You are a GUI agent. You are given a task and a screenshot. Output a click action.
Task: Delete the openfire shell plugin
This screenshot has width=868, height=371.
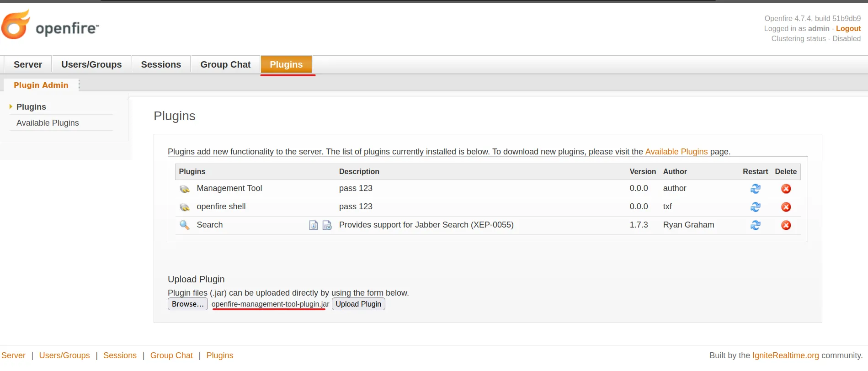tap(786, 207)
